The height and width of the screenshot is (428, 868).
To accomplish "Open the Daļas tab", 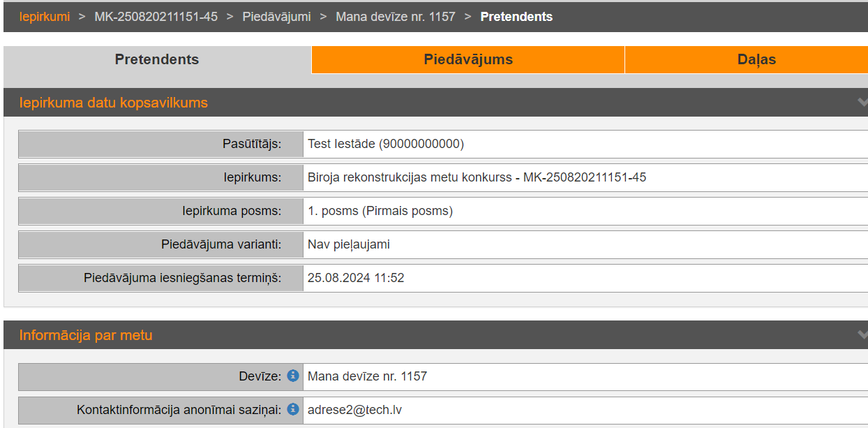I will point(756,60).
